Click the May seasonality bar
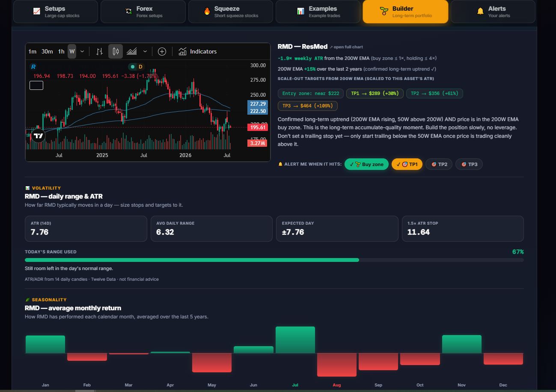 212,362
